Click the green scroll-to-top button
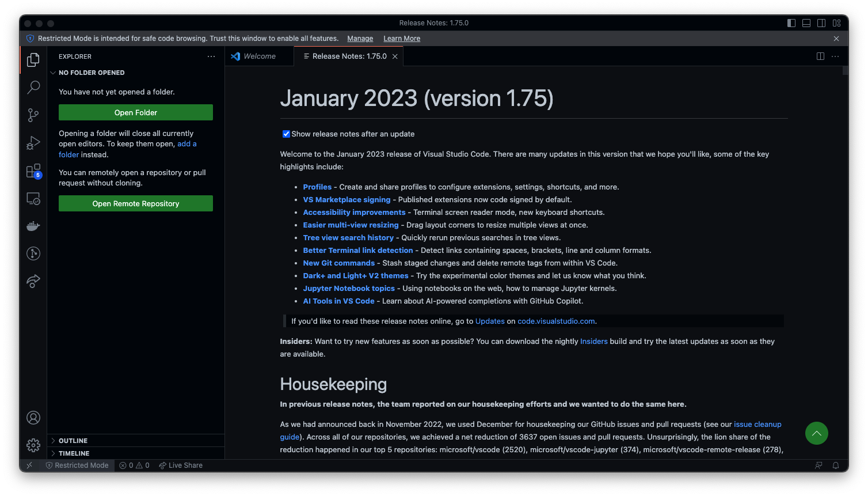 [817, 433]
